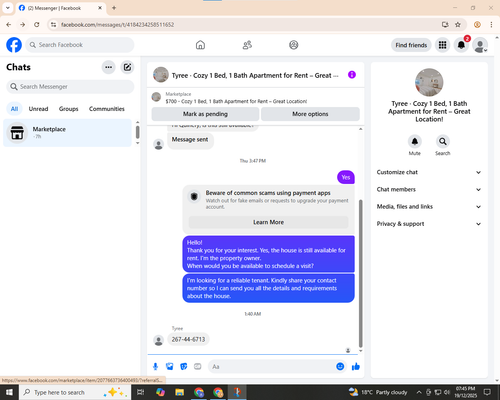The height and width of the screenshot is (400, 500).
Task: Select the Groups chats filter
Action: [x=68, y=109]
